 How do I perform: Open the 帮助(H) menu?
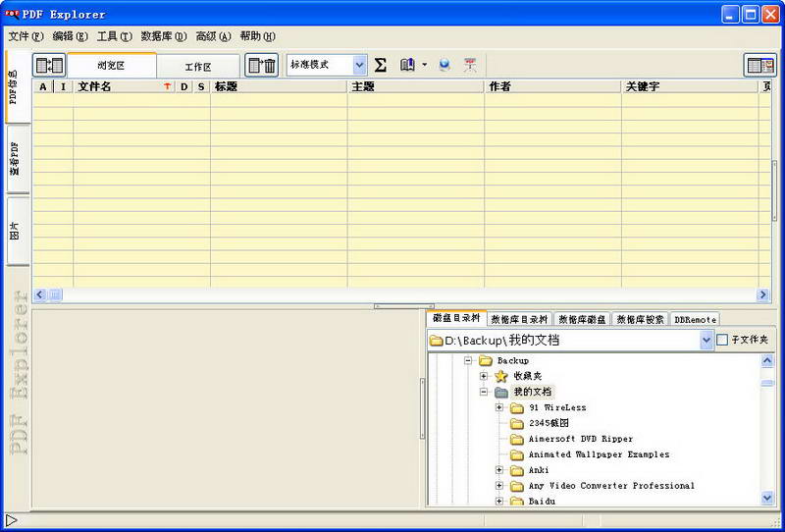pos(257,36)
